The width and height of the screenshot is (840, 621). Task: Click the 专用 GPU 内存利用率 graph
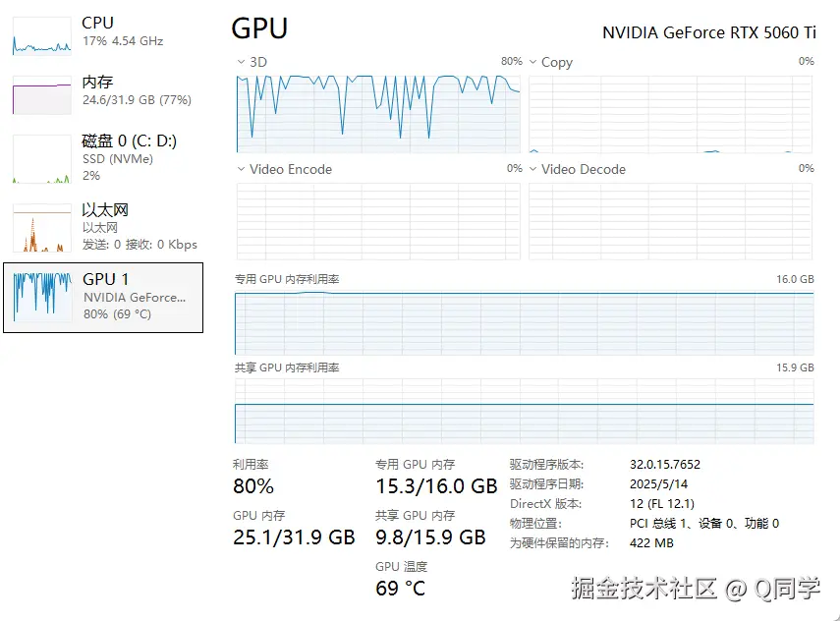click(x=524, y=321)
